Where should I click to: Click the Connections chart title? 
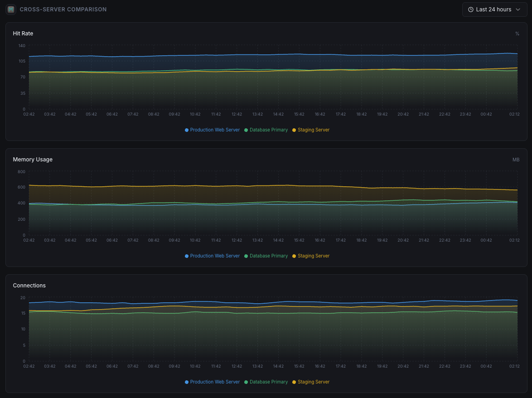(29, 285)
